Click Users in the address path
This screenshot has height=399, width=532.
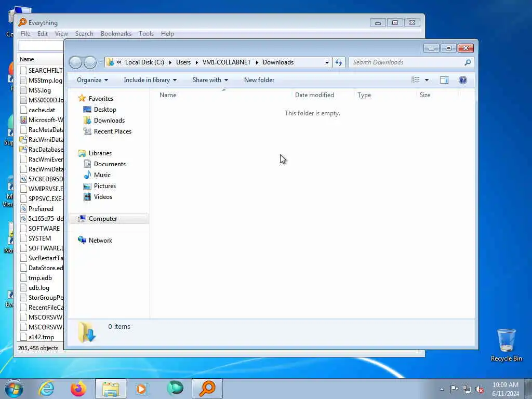(183, 62)
